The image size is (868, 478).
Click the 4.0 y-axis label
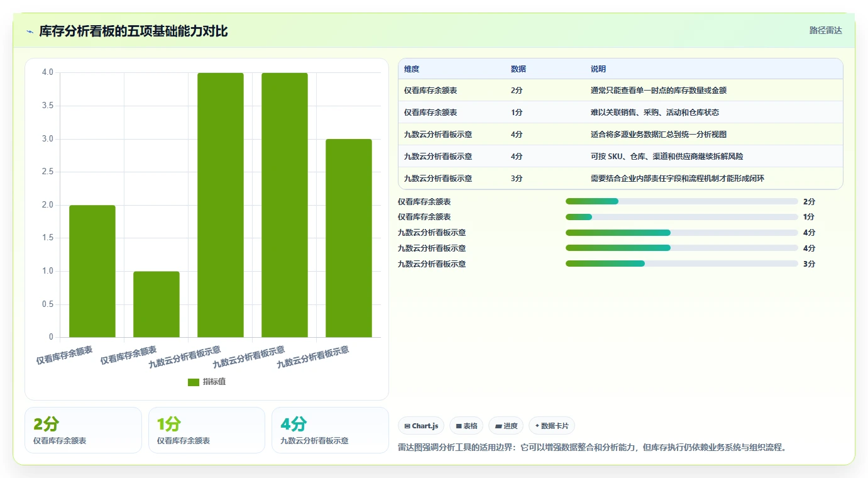pos(48,72)
